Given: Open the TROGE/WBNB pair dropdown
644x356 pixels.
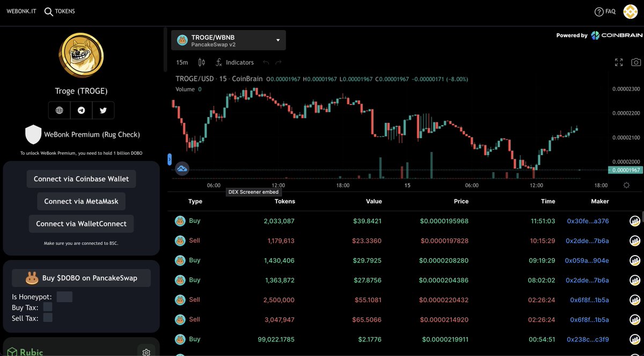Looking at the screenshot, I should point(229,40).
